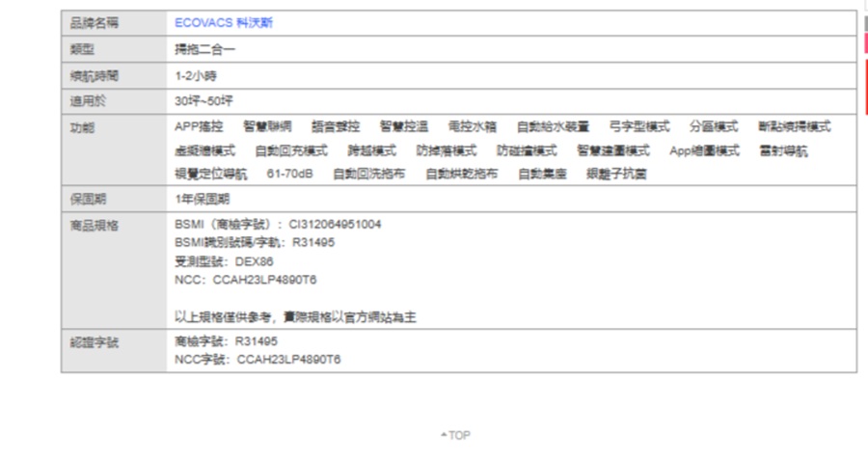
Task: Click the pink tab at right edge
Action: point(864,43)
